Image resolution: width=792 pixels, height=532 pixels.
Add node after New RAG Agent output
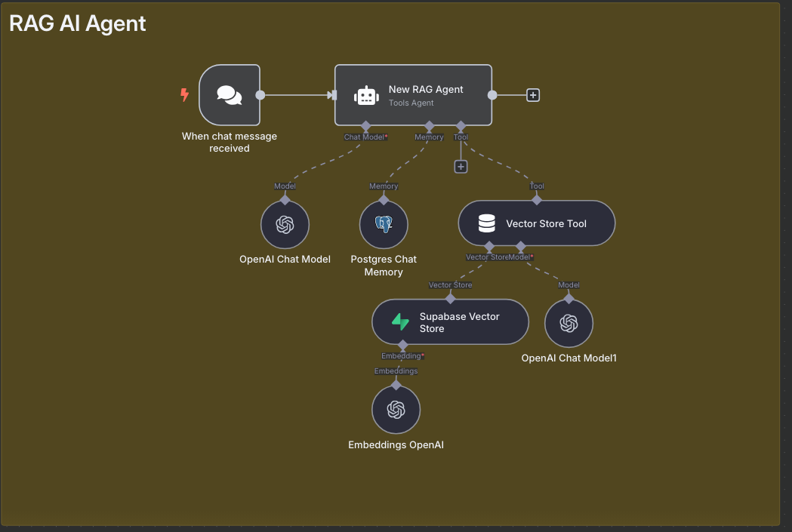(x=533, y=95)
